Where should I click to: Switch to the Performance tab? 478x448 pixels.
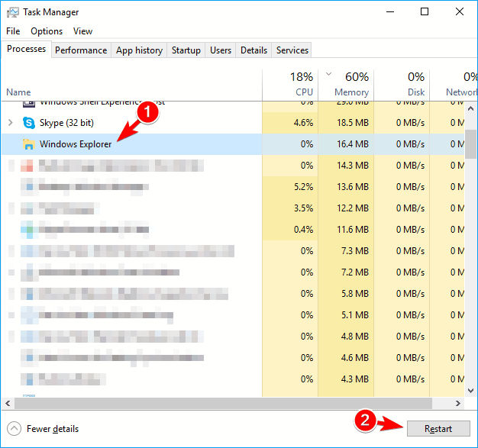pyautogui.click(x=81, y=50)
